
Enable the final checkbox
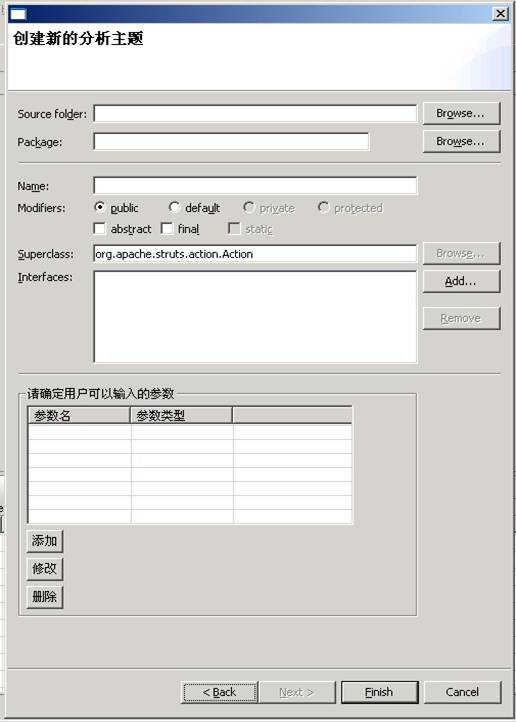(x=167, y=228)
